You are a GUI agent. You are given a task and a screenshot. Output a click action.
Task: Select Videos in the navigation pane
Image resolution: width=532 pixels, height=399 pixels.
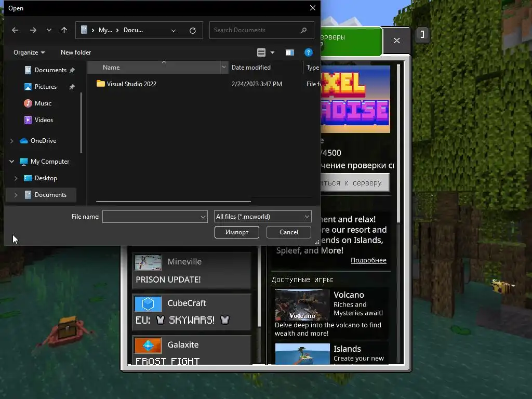[x=44, y=120]
